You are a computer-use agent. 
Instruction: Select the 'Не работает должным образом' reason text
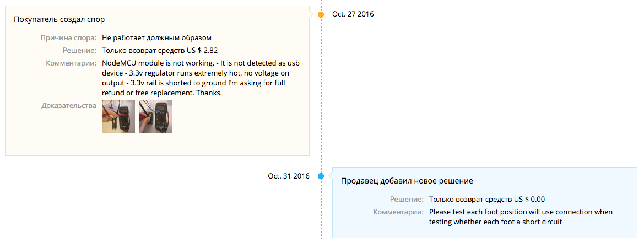[157, 38]
